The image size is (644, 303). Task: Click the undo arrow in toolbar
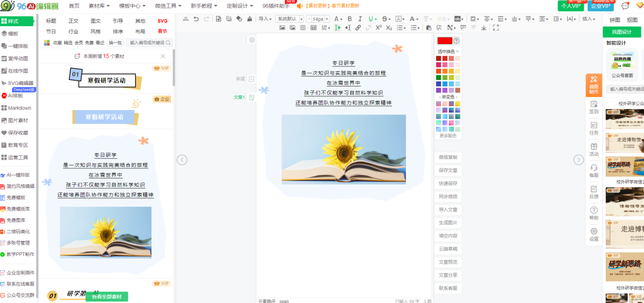[196, 19]
